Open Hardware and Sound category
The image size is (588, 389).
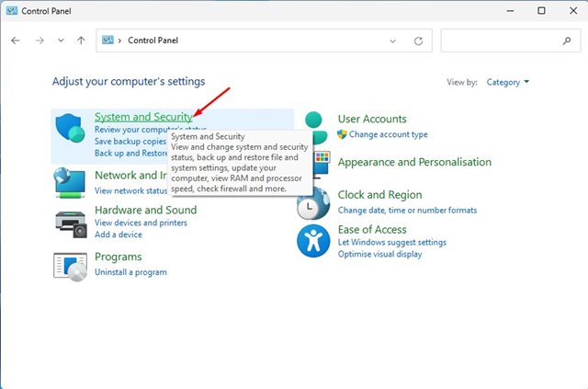click(145, 210)
